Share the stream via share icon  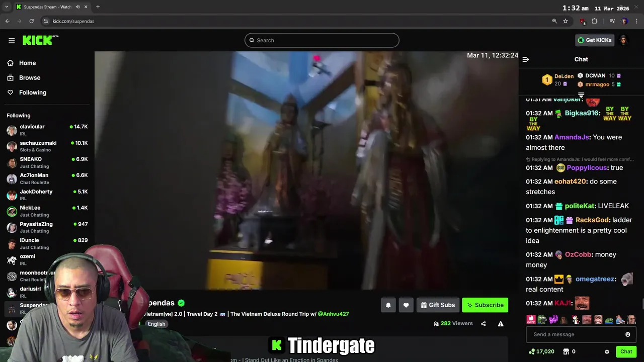tap(483, 324)
